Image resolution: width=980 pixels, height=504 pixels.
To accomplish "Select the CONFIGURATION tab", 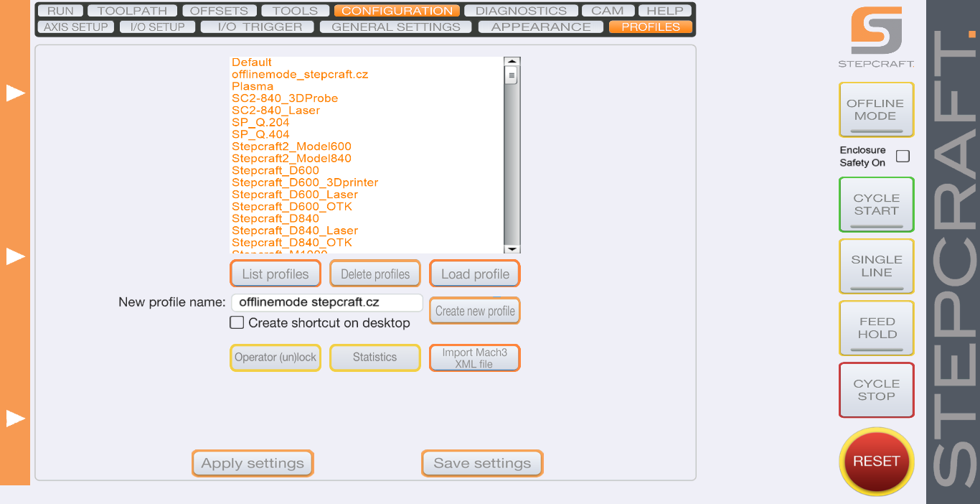I will tap(397, 11).
